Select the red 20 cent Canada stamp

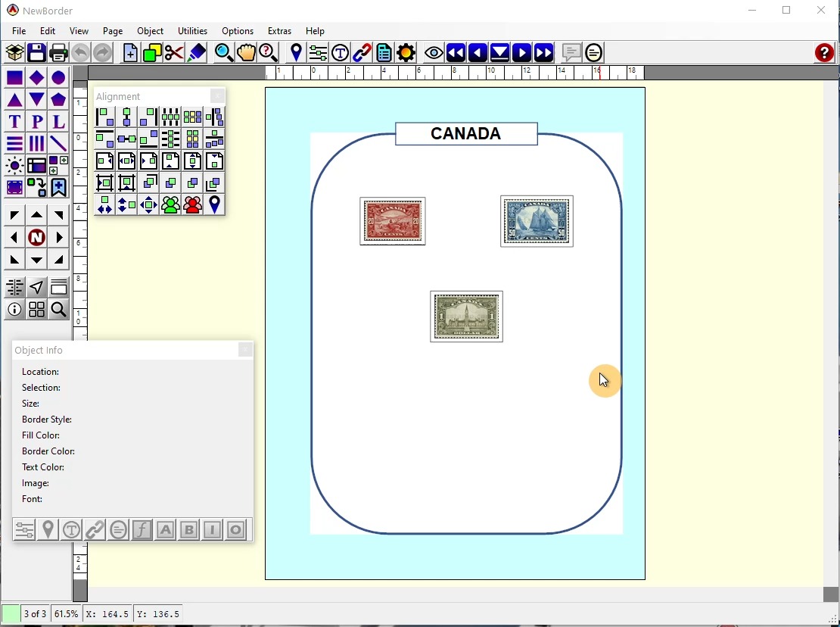coord(393,221)
